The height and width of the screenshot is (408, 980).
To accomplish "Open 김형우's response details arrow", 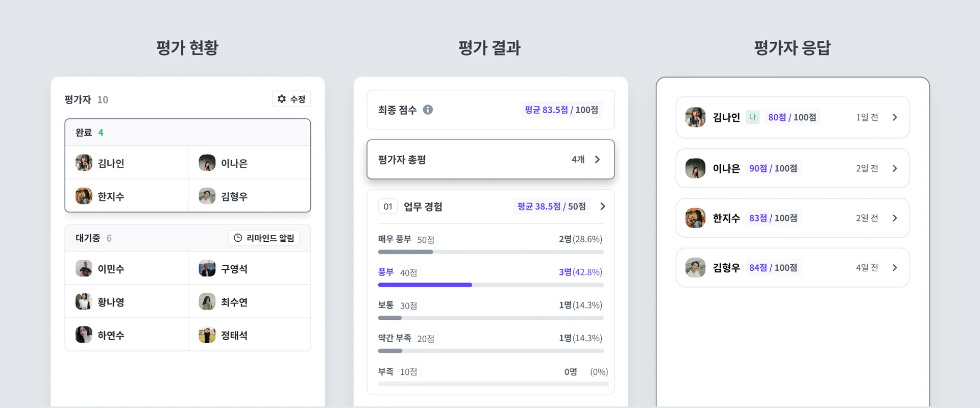I will [894, 267].
